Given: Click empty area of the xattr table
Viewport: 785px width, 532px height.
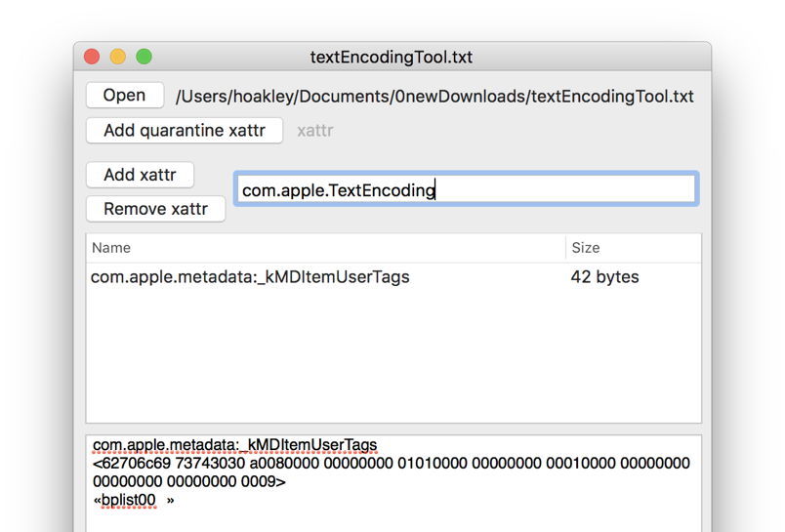Looking at the screenshot, I should pyautogui.click(x=391, y=361).
